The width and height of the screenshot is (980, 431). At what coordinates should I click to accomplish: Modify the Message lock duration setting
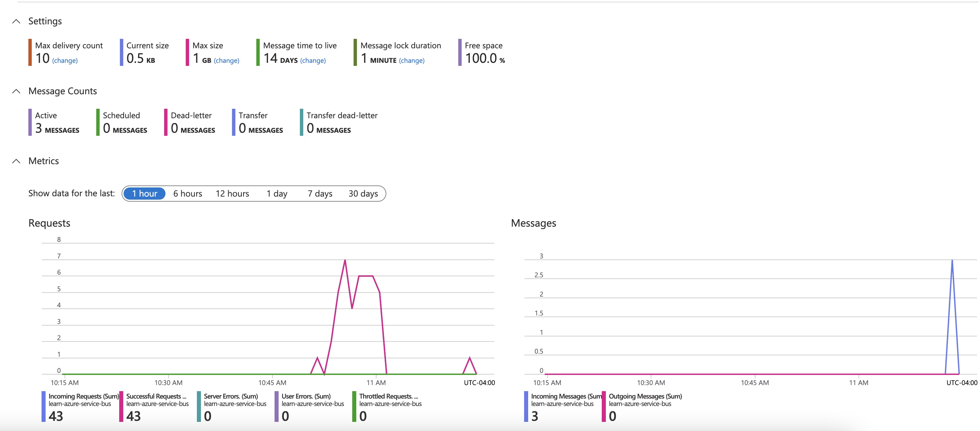click(x=412, y=60)
